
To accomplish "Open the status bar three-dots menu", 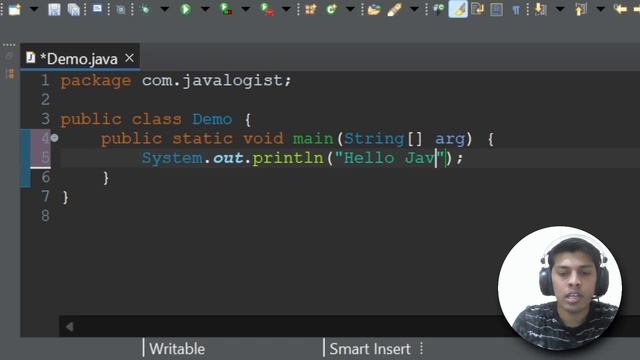I will (x=421, y=349).
